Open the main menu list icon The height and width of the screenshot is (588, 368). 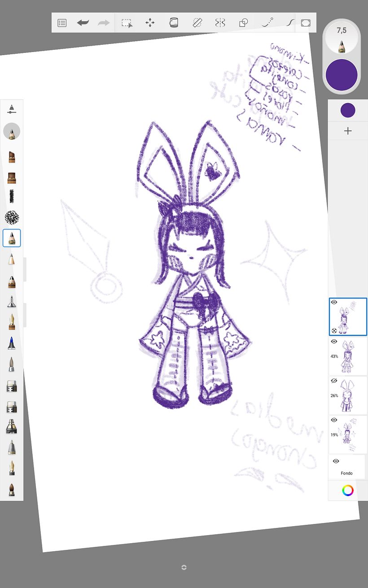click(x=62, y=23)
